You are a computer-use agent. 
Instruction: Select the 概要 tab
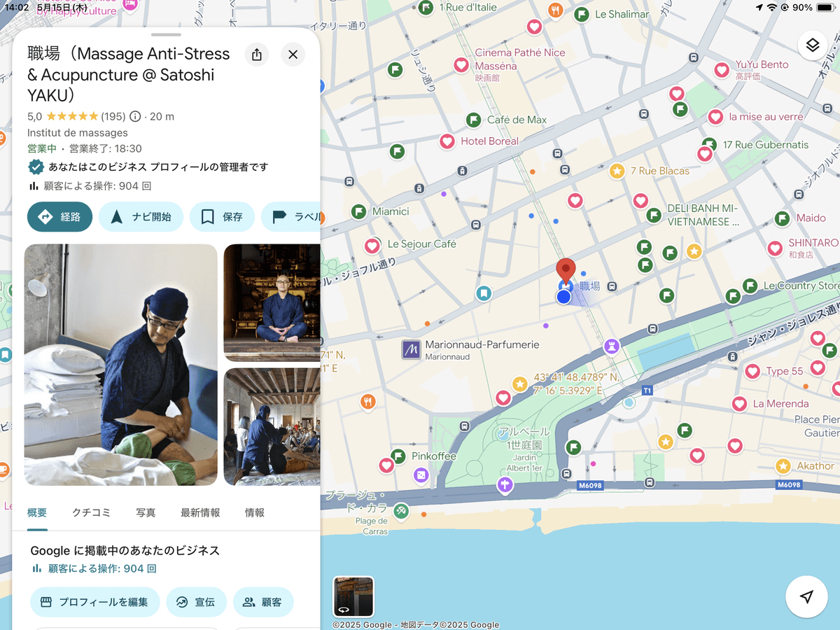point(37,512)
